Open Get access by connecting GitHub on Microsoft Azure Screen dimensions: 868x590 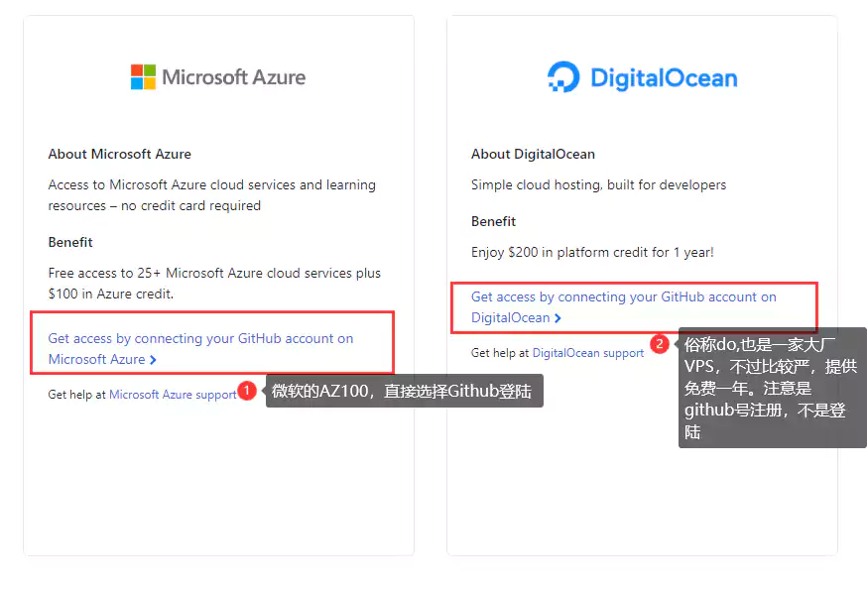click(x=200, y=349)
